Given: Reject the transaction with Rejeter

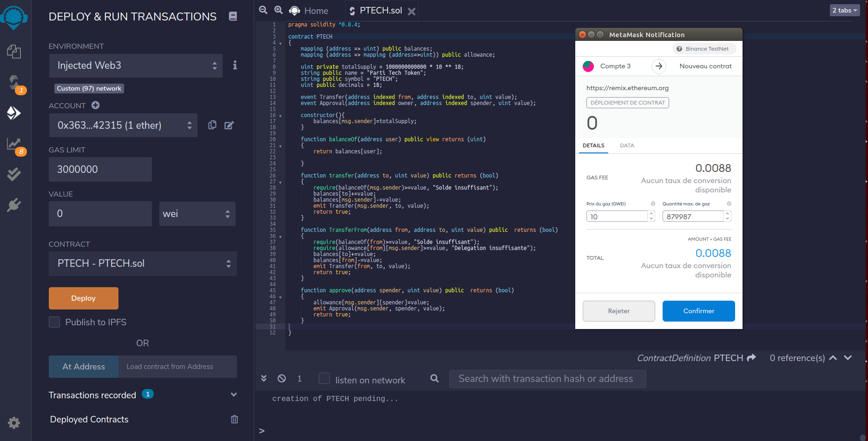Looking at the screenshot, I should click(x=619, y=311).
